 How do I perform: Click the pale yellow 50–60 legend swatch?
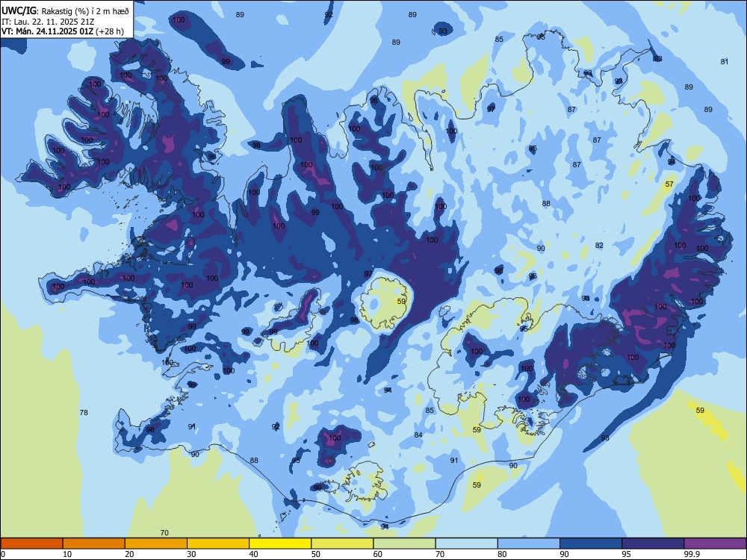(342, 544)
